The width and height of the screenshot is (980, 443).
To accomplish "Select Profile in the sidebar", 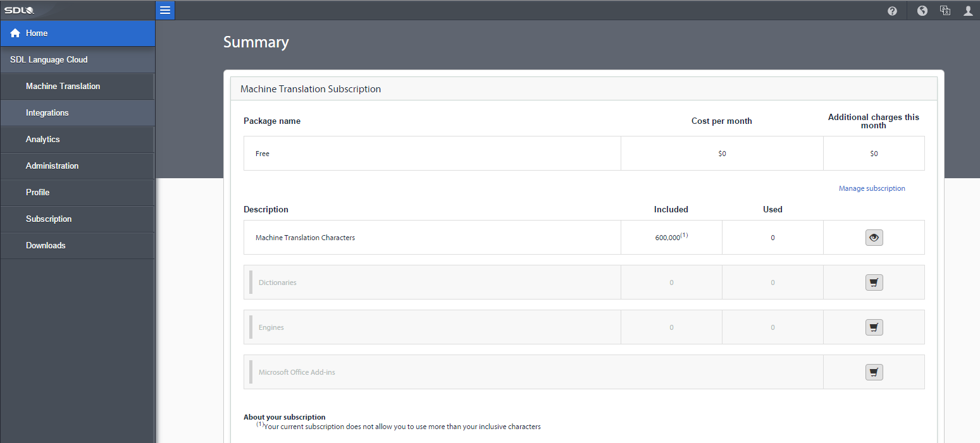I will click(37, 193).
